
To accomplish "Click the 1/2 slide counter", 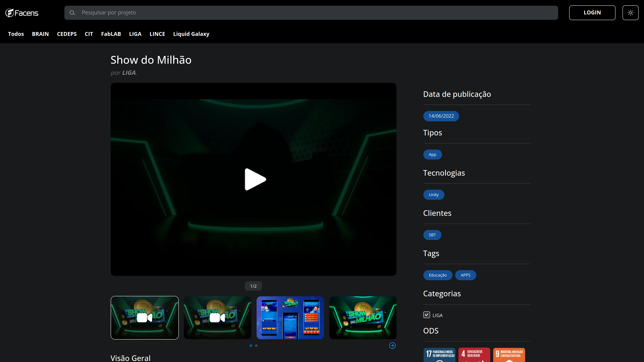I will point(253,286).
